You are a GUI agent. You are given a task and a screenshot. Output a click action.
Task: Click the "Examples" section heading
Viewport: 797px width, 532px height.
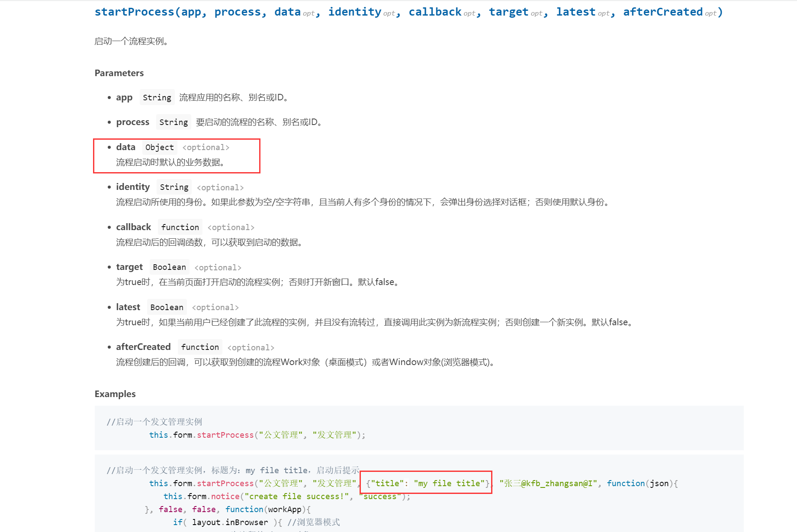[x=115, y=394]
